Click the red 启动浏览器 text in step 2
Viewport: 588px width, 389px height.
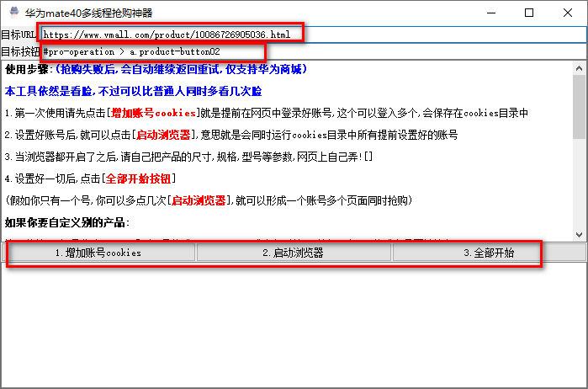[x=163, y=135]
